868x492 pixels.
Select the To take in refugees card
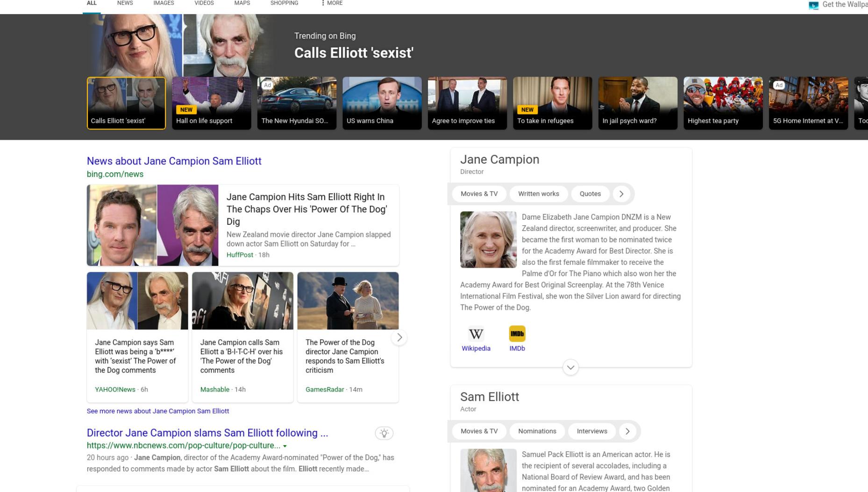click(553, 103)
